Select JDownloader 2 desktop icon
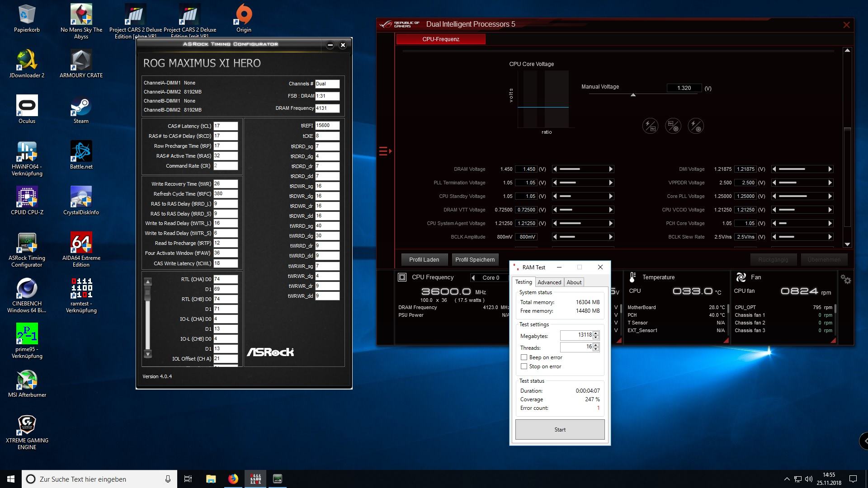Screen dimensions: 868x488 (x=27, y=64)
